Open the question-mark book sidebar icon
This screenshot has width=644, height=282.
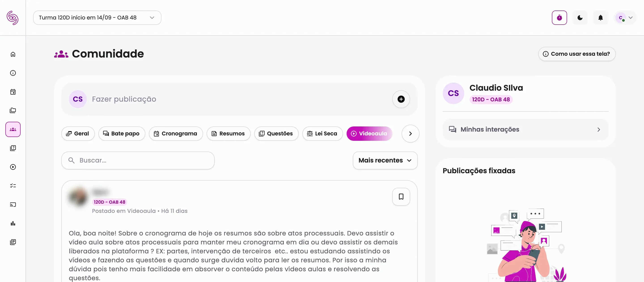pos(13,148)
